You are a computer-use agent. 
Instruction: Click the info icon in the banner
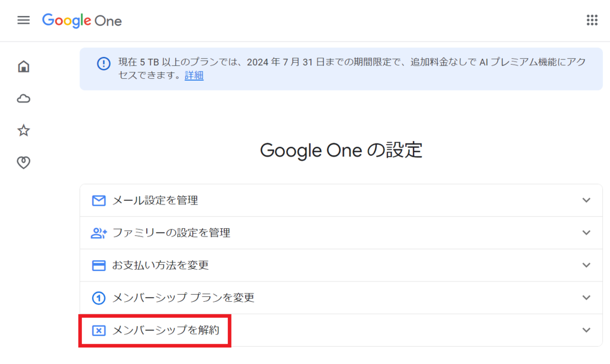[103, 63]
